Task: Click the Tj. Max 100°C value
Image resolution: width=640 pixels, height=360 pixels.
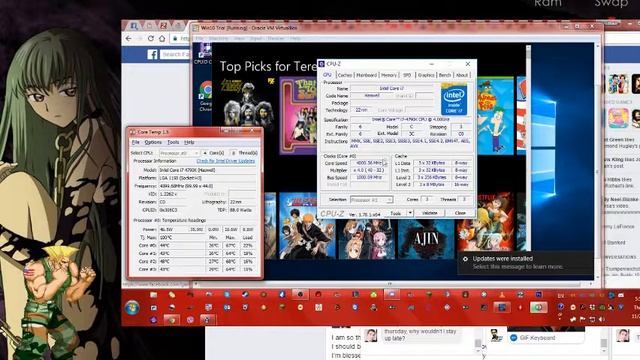Action: point(181,237)
